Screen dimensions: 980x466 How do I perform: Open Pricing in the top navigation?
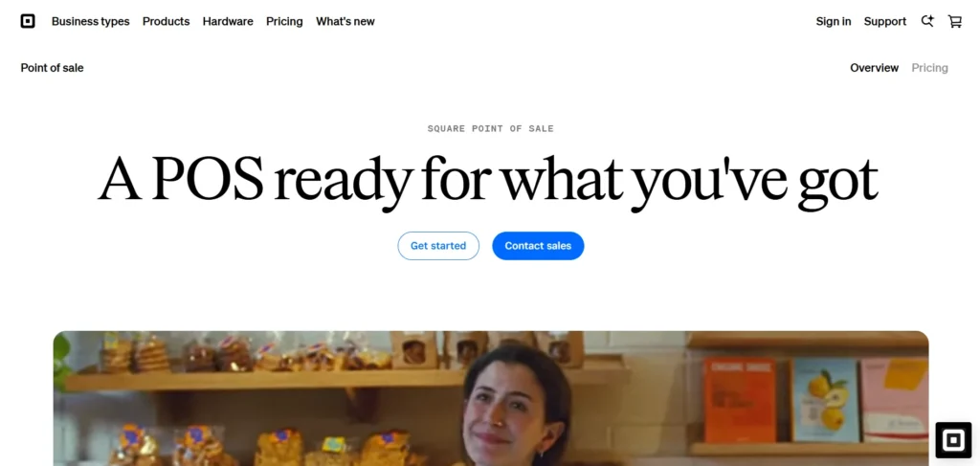[x=284, y=21]
